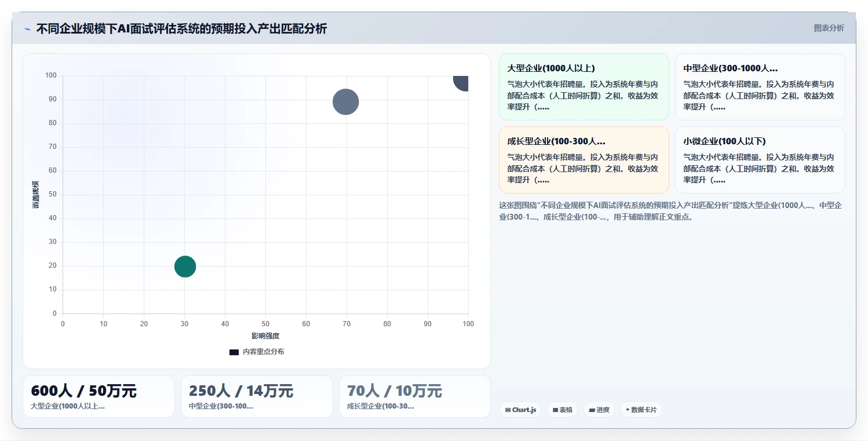This screenshot has width=868, height=441.
Task: Open the 大型企业(1000人以上) green card
Action: pyautogui.click(x=583, y=87)
